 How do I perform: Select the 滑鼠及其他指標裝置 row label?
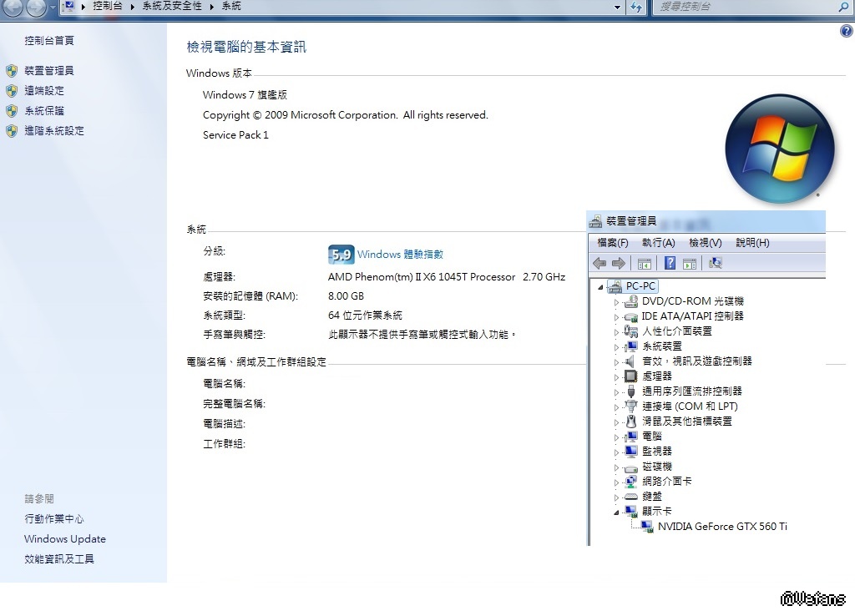(x=687, y=422)
